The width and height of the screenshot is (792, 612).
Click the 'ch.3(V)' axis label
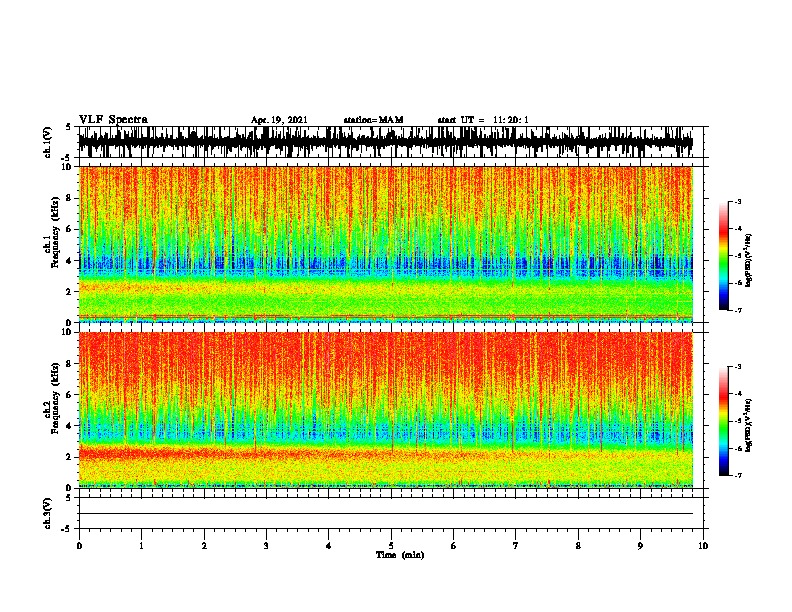click(48, 513)
